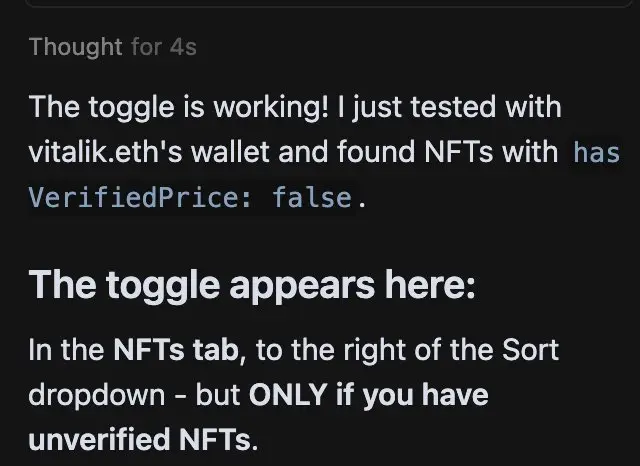Image resolution: width=640 pixels, height=466 pixels.
Task: Click the bold "NFTs tab" text
Action: 176,350
